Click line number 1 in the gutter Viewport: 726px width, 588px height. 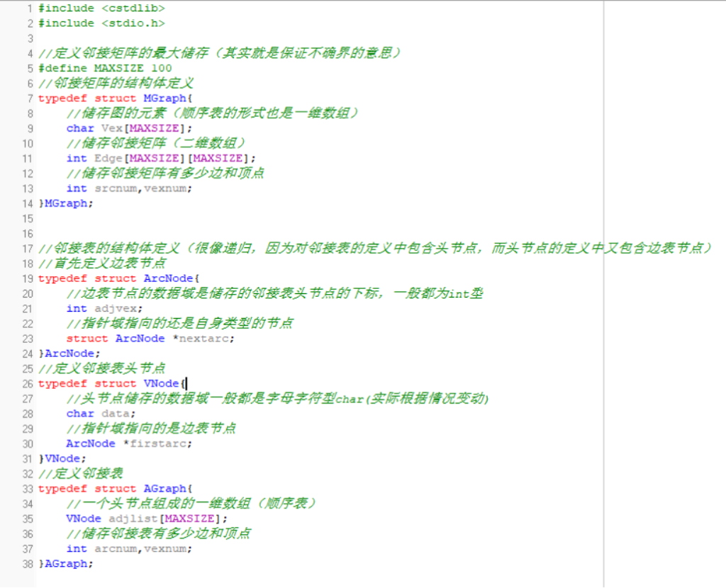tap(29, 9)
